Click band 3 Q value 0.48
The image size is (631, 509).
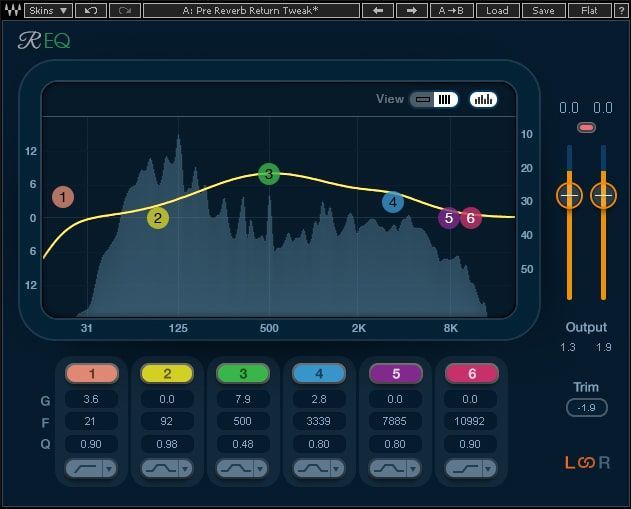pyautogui.click(x=243, y=444)
